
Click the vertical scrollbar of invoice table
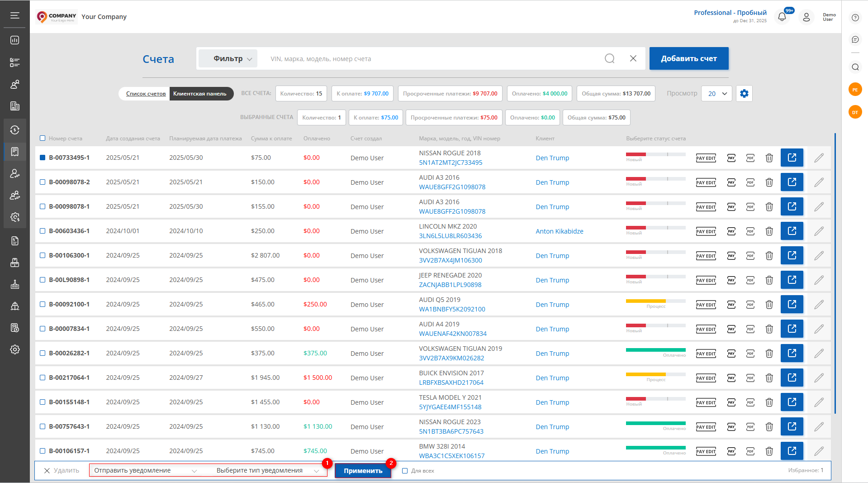pos(835,273)
